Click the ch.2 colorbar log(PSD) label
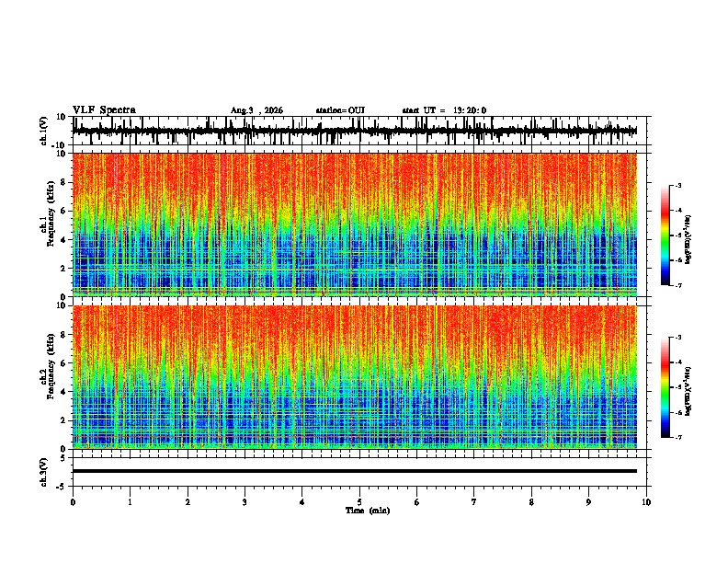 [688, 391]
